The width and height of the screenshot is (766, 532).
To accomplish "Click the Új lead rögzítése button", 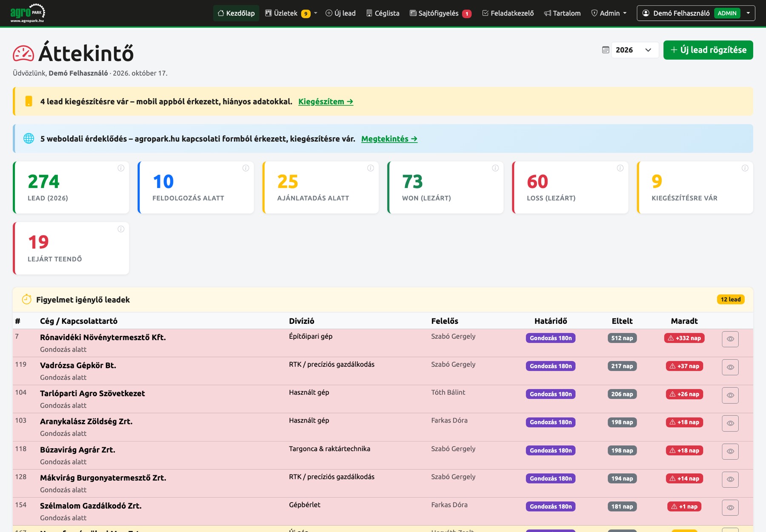I will click(x=708, y=50).
